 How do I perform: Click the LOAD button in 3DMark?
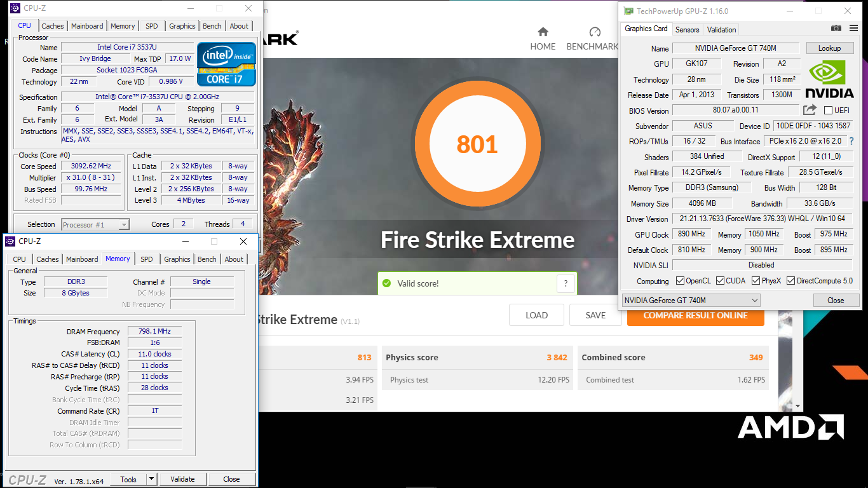click(536, 315)
